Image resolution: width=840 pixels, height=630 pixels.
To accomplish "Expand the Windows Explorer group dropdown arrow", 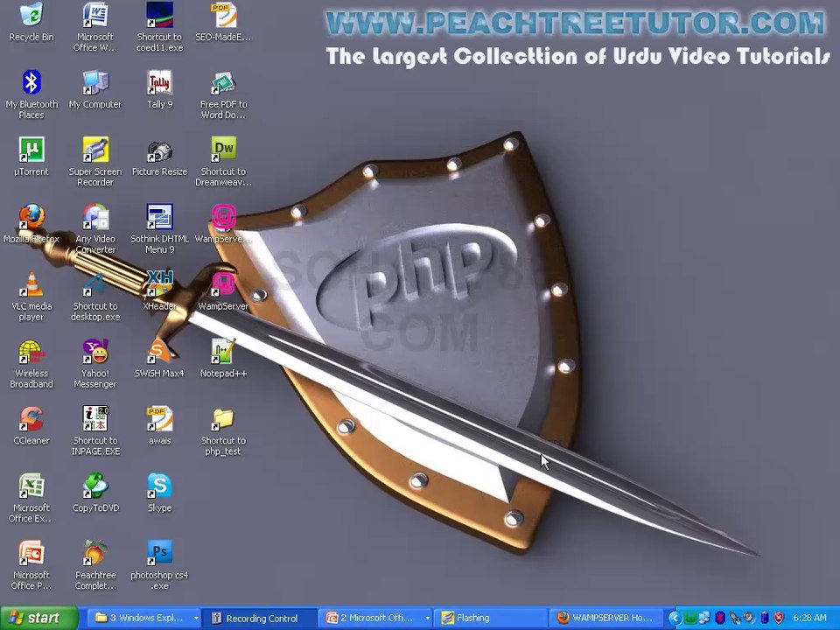I will (x=196, y=619).
